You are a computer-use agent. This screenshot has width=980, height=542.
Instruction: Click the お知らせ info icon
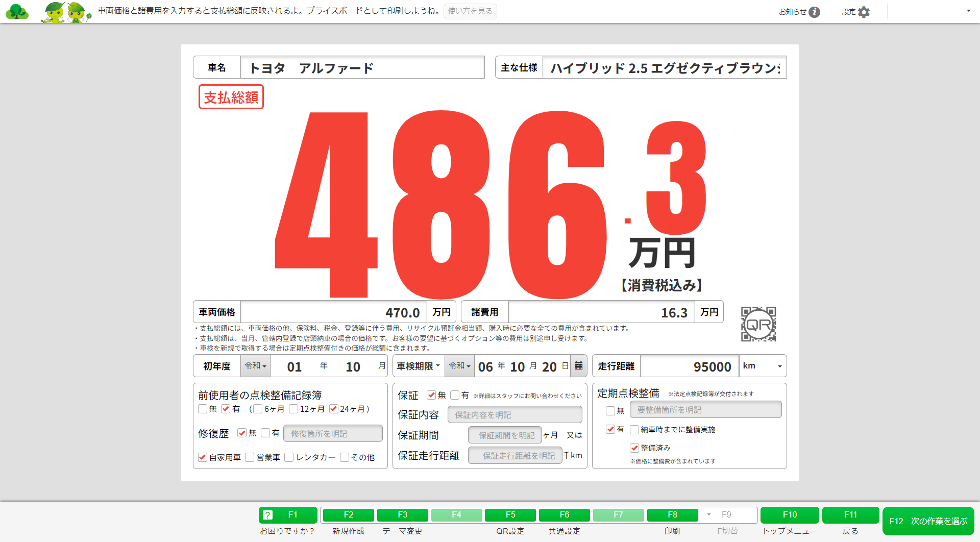point(815,12)
